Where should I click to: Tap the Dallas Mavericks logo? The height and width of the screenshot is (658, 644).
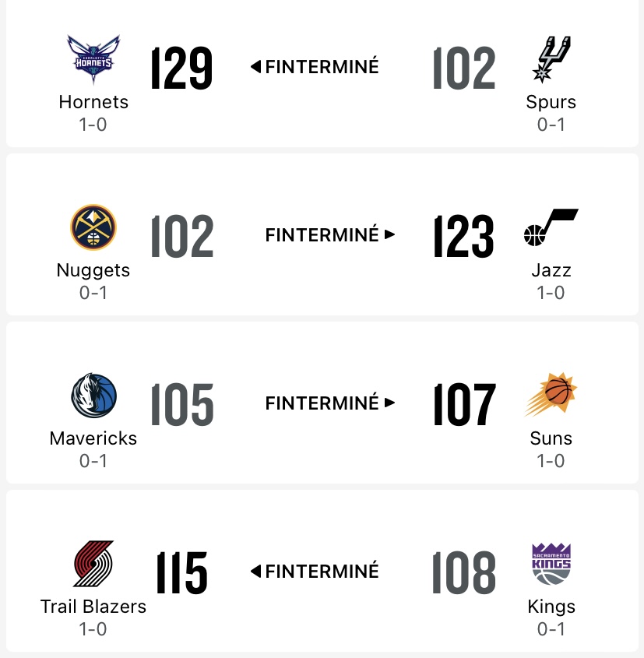(93, 396)
